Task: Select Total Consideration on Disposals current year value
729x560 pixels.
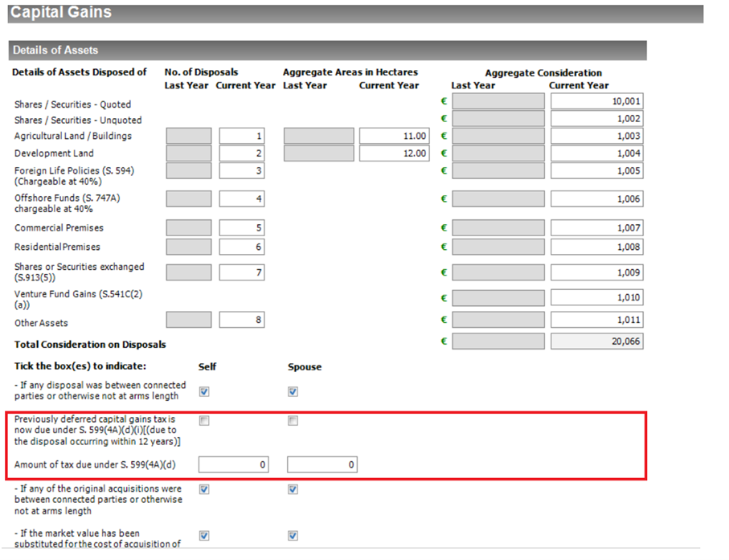Action: click(x=597, y=341)
